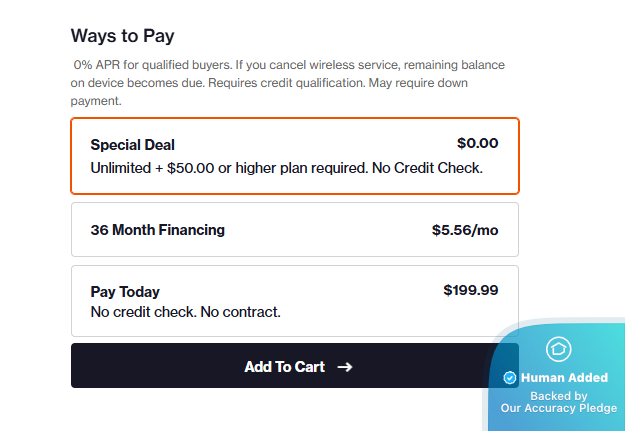Select the Pay Today payment option

(294, 301)
